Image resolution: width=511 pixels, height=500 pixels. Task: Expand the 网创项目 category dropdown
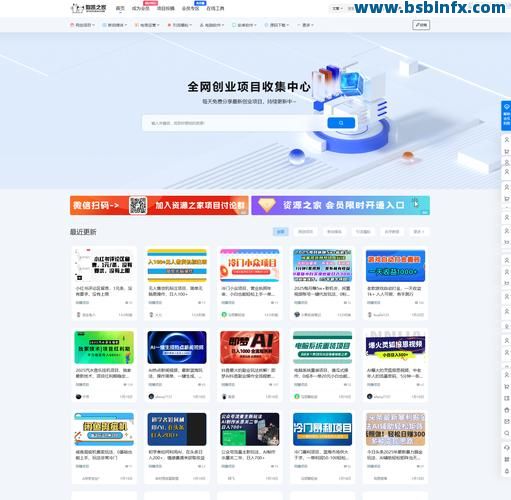[82, 25]
